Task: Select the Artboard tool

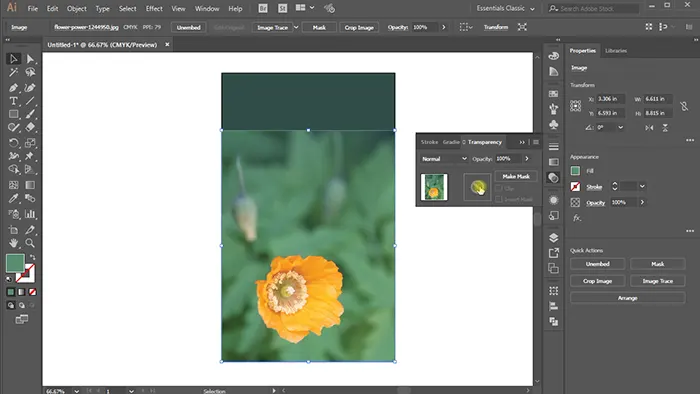Action: pyautogui.click(x=13, y=230)
